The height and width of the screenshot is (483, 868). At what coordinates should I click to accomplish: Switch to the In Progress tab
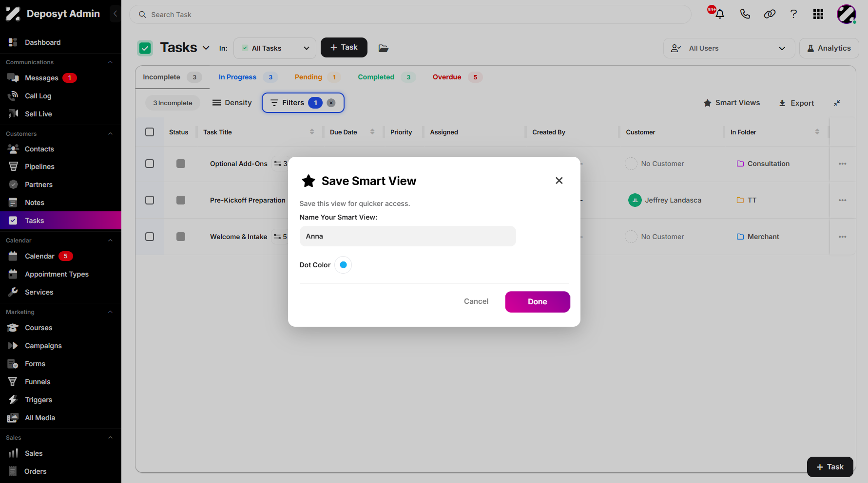[248, 77]
